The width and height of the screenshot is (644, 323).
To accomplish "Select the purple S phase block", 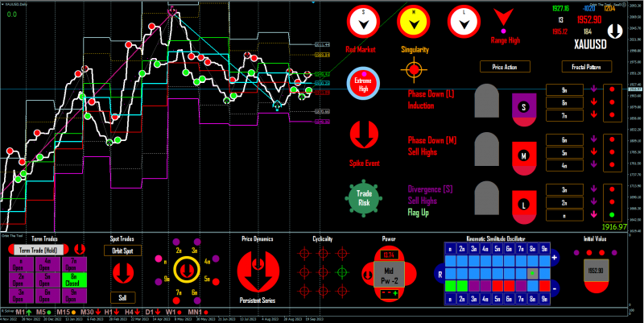I will (524, 110).
